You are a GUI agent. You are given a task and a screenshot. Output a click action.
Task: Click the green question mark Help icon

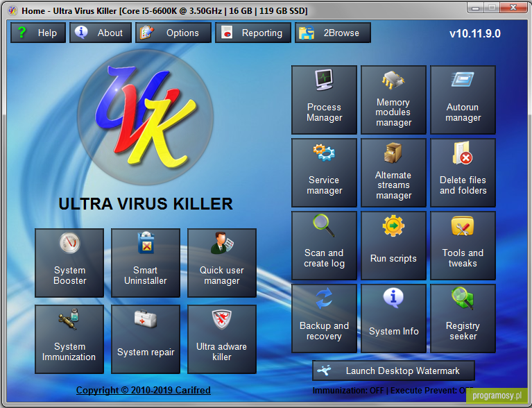click(x=22, y=32)
